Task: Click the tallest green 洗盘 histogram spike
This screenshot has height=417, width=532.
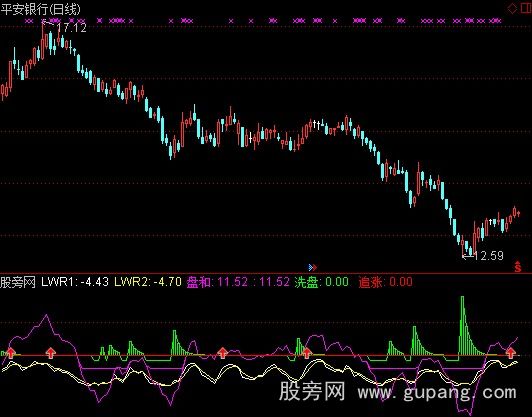Action: coord(462,326)
